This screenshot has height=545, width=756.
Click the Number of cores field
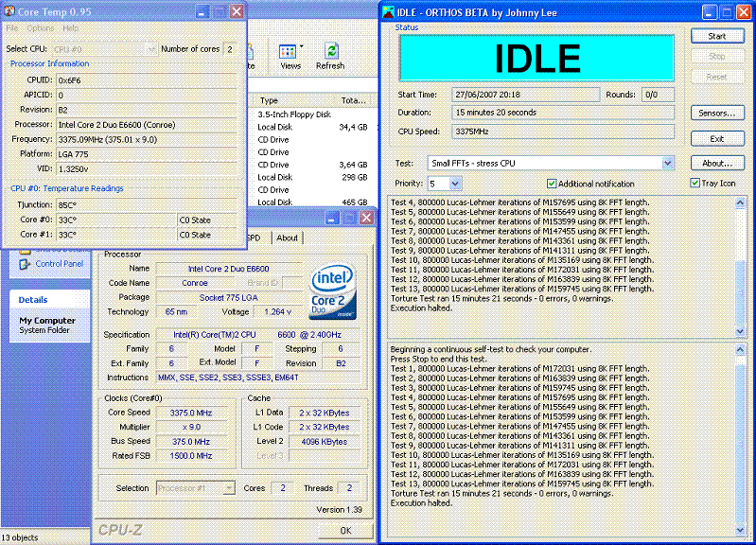click(x=230, y=49)
